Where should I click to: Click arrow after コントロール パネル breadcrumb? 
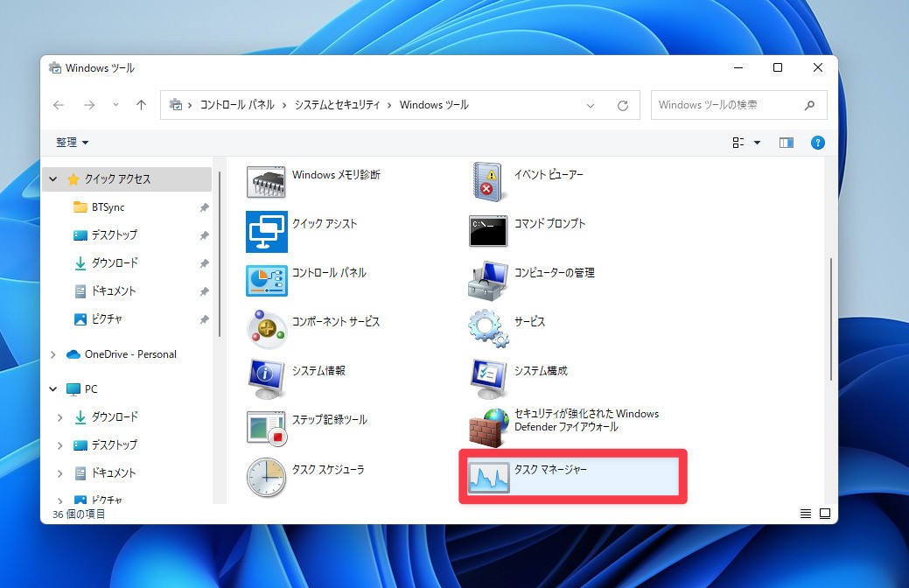click(x=284, y=106)
